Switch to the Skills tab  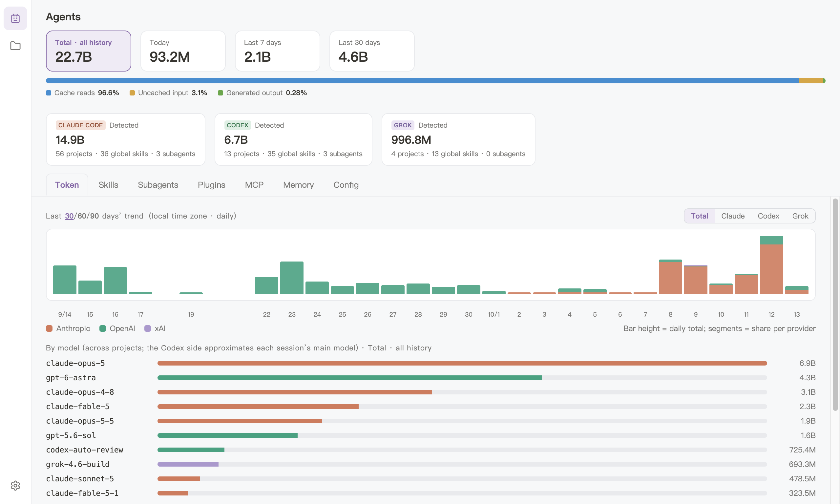tap(108, 185)
